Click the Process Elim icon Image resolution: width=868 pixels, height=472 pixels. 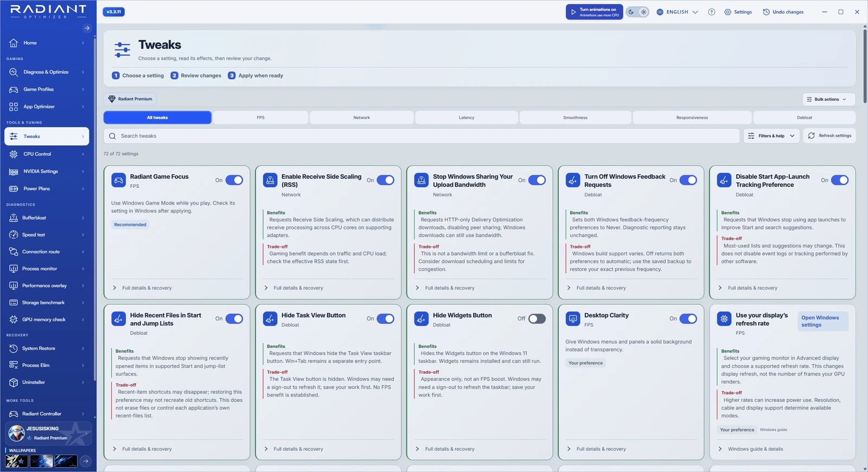[x=14, y=365]
